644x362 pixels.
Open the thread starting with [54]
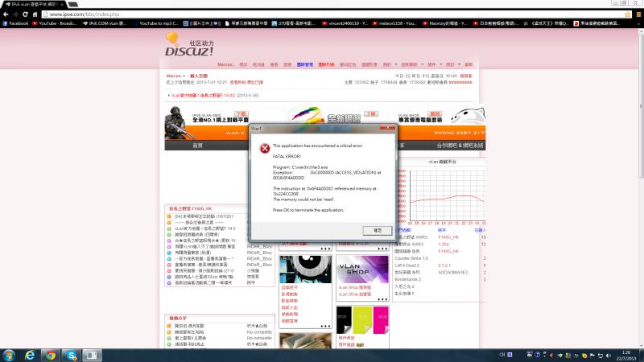204,216
